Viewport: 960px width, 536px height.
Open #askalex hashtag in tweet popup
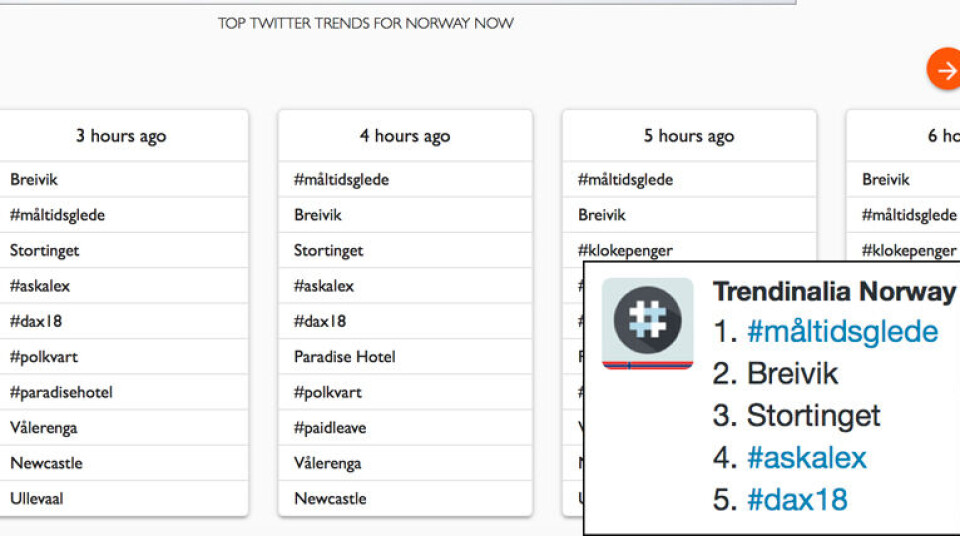806,458
